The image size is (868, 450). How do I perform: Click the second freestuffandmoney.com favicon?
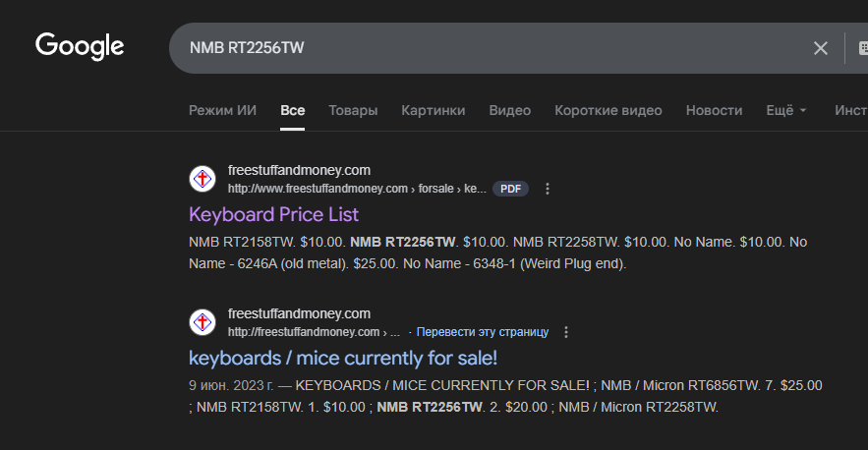pos(203,322)
